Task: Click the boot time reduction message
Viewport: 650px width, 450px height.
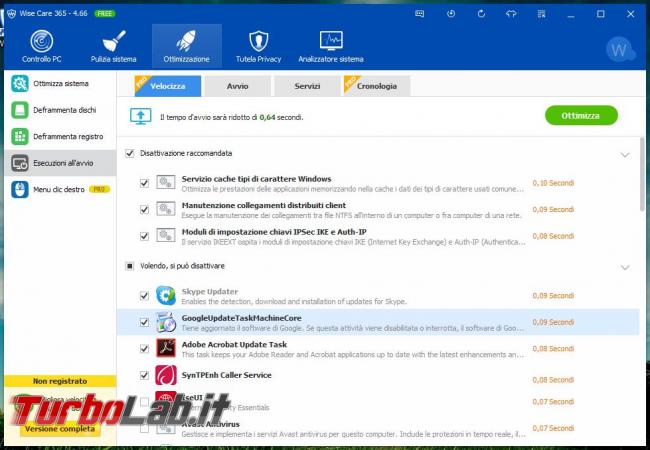Action: point(231,117)
